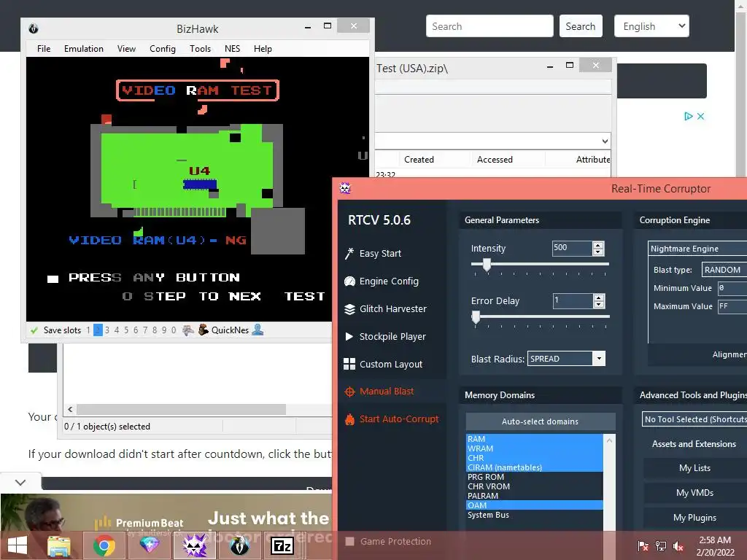This screenshot has height=560, width=747.
Task: Click the BizHawk window title icon
Action: point(34,28)
